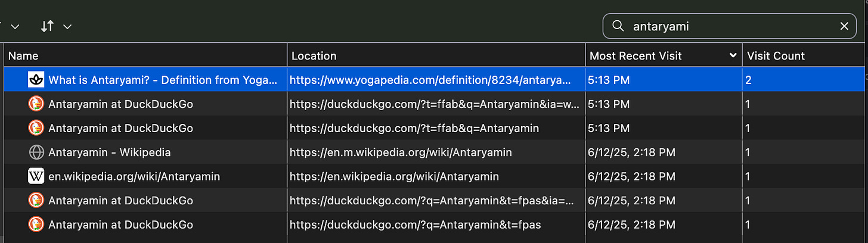This screenshot has width=868, height=243.
Task: Click DuckDuckGo favicon of row ending "&t=fpas"
Action: tap(36, 225)
